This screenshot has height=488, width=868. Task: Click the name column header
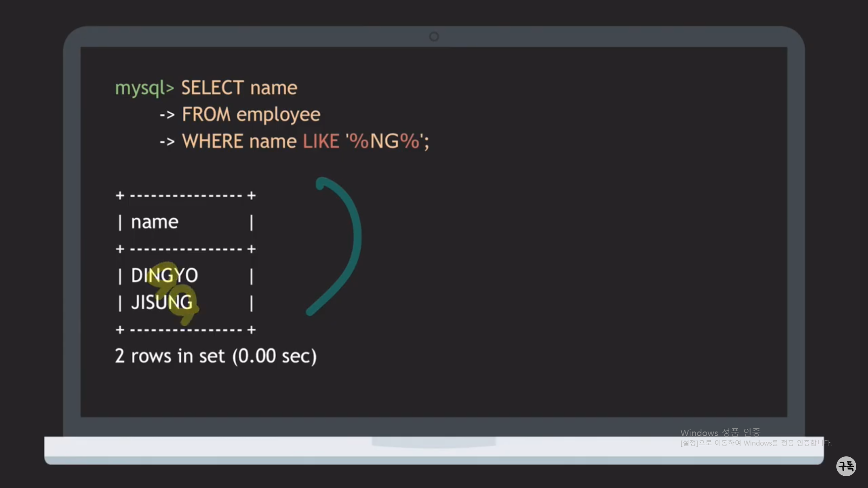point(155,222)
